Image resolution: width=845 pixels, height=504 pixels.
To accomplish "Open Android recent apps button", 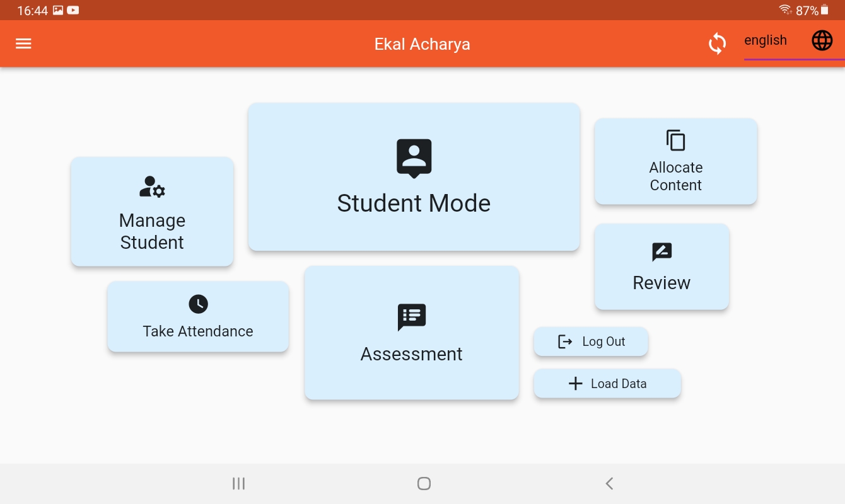I will point(238,483).
